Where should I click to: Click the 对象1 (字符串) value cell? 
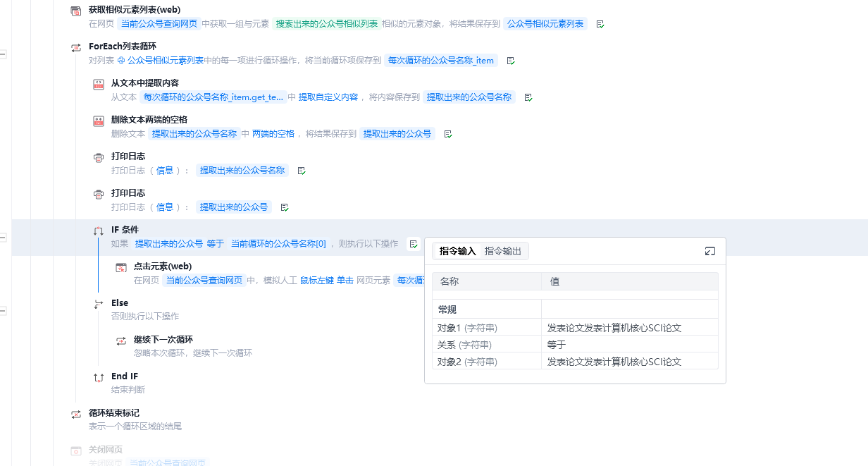[x=630, y=328]
